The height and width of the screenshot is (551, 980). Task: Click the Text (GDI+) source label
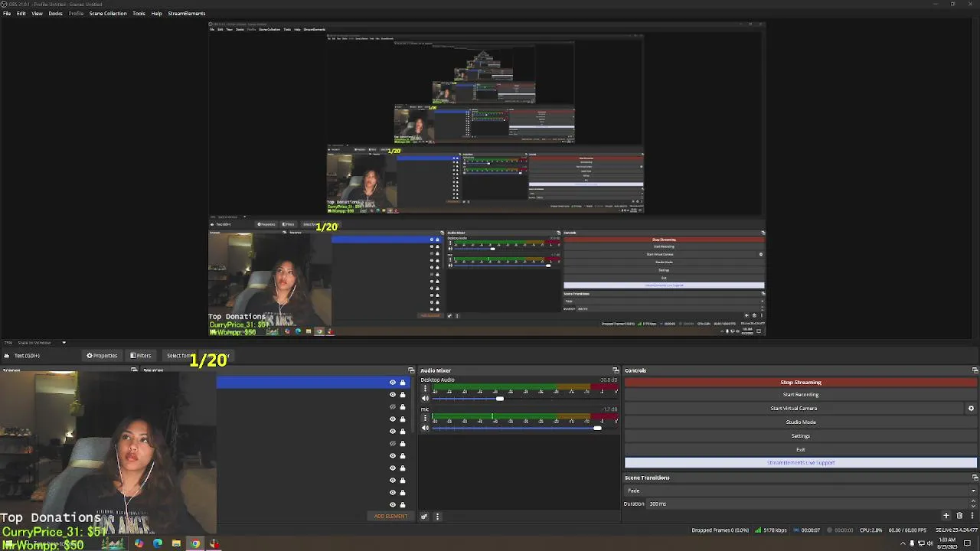pos(27,356)
